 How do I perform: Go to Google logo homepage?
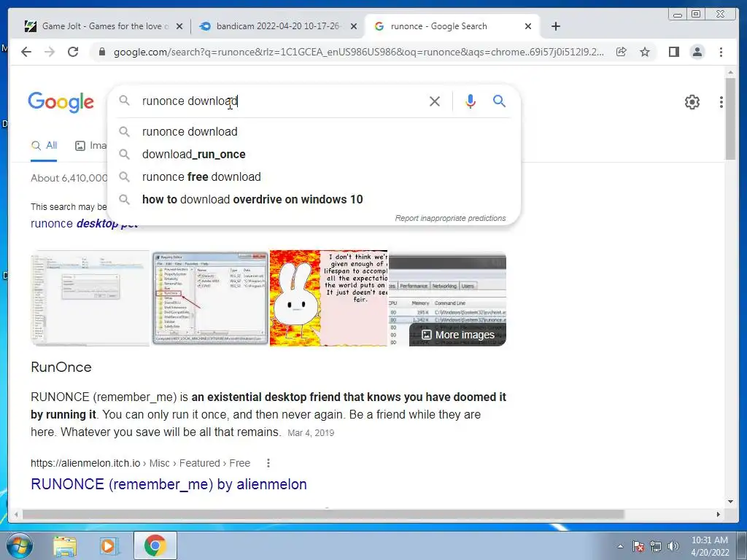coord(61,102)
